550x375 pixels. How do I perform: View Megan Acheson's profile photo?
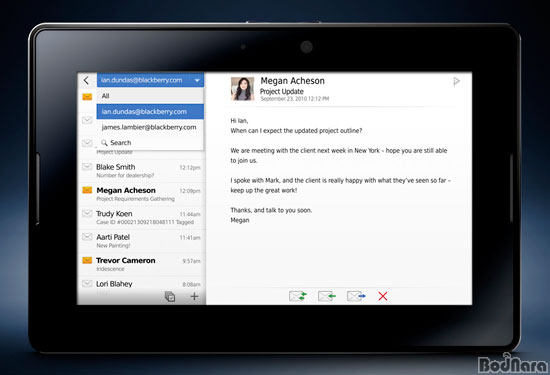(242, 89)
